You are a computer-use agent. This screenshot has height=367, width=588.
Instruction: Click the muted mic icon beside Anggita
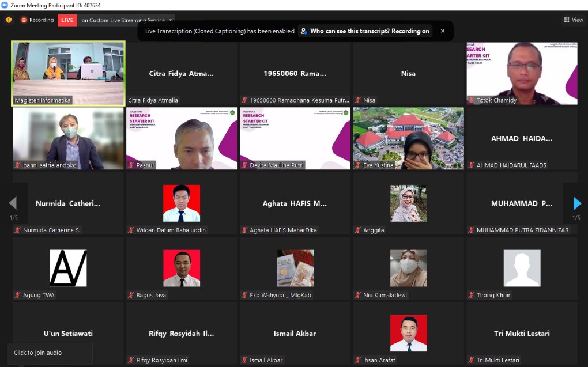pos(358,230)
